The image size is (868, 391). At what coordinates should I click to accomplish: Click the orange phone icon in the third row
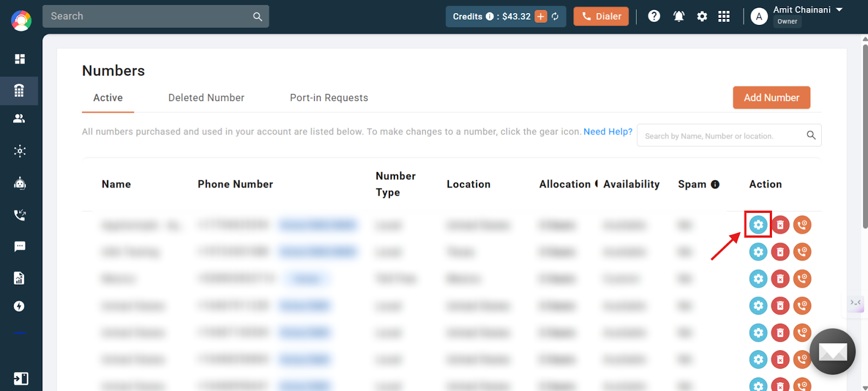coord(802,279)
